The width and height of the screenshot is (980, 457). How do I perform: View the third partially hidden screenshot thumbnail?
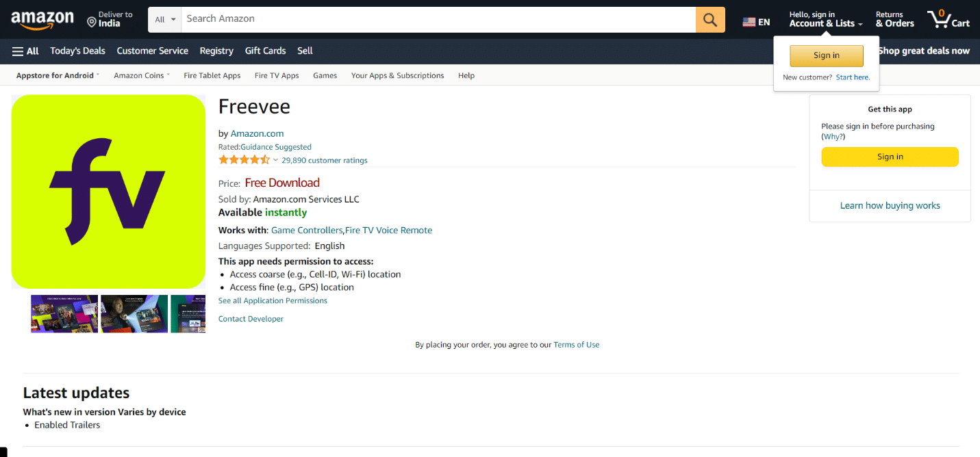point(188,314)
